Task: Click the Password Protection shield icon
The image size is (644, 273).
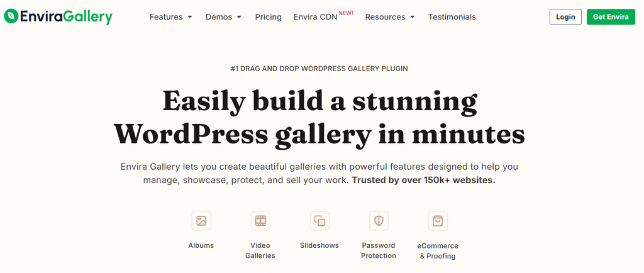Action: click(x=379, y=221)
